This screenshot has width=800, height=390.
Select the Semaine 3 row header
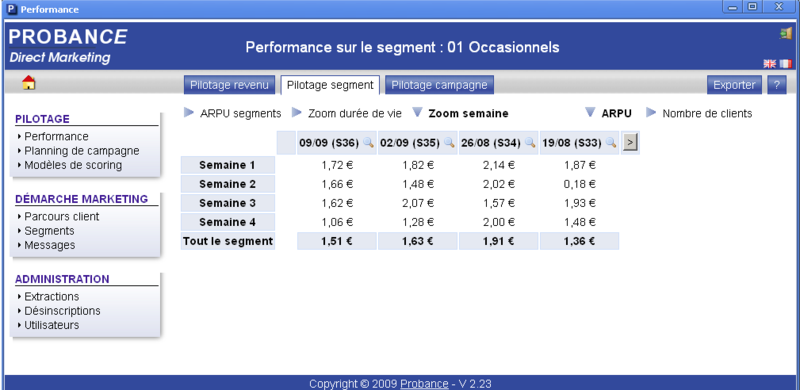pos(228,203)
